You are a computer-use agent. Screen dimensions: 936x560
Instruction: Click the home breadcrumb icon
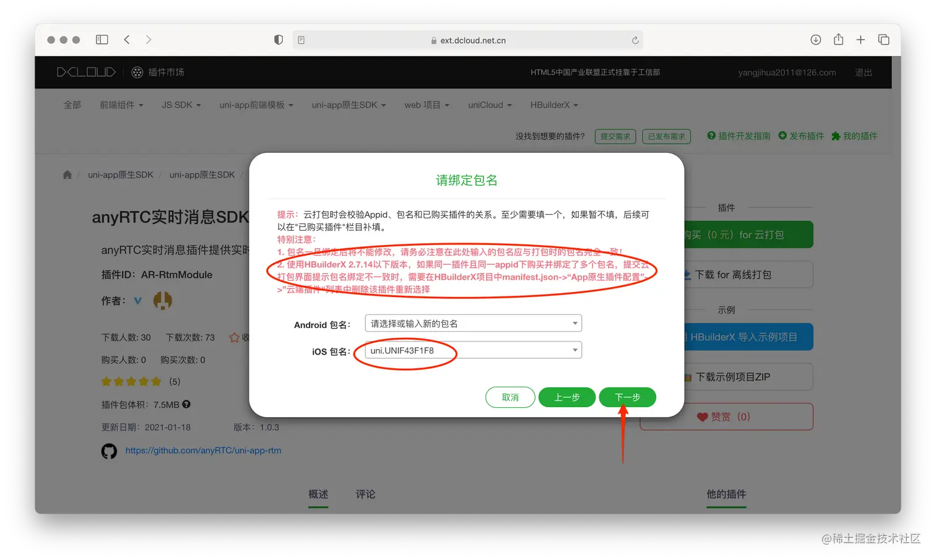[67, 174]
